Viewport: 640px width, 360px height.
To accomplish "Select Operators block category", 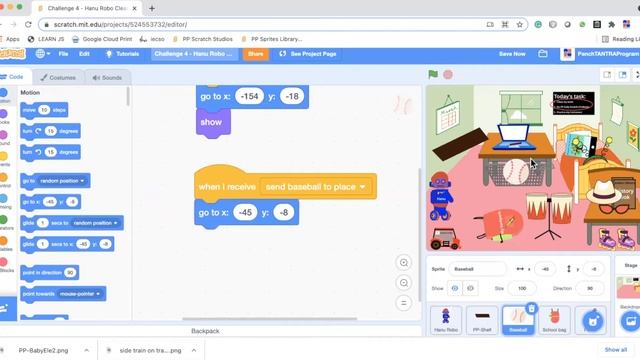I will click(x=4, y=223).
